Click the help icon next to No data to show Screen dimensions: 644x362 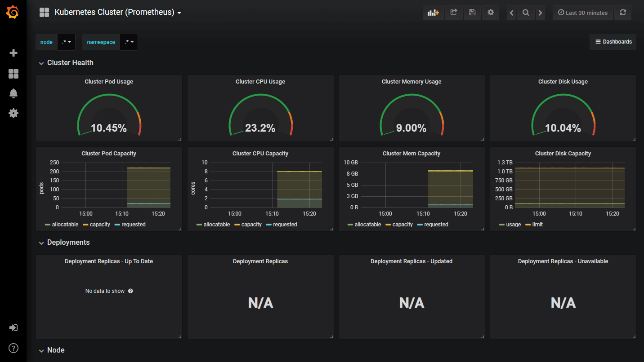tap(130, 291)
